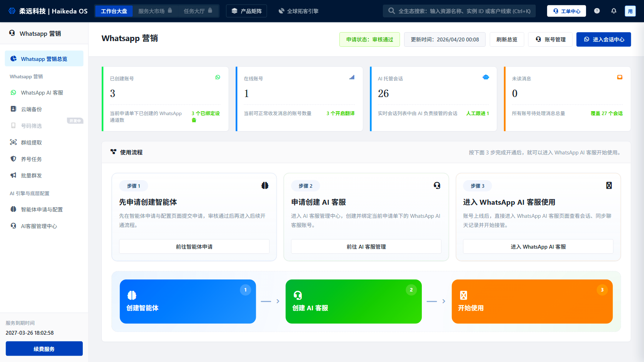Open AI客服管理中心 in sidebar
This screenshot has height=362, width=644.
[44, 226]
